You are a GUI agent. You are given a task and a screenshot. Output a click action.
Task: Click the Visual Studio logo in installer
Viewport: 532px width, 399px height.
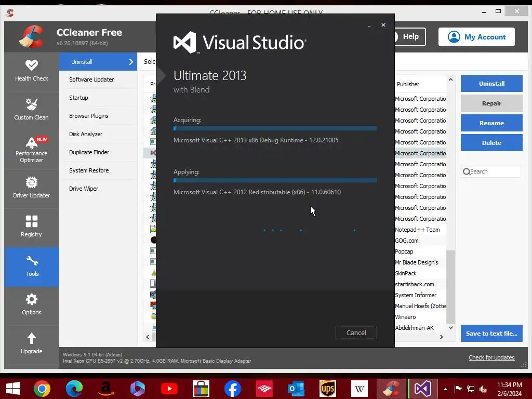[185, 43]
